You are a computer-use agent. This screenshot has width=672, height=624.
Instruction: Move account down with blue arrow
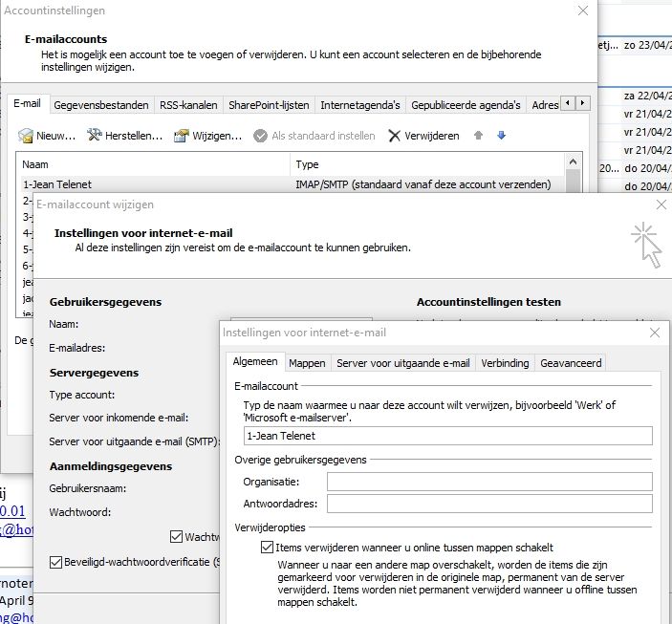(x=502, y=136)
